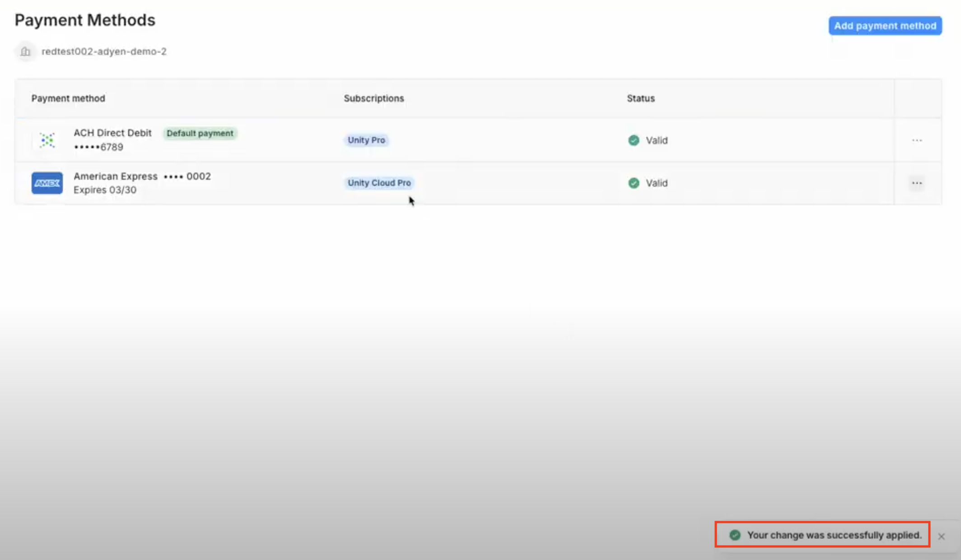The image size is (961, 560).
Task: Click the Default payment badge
Action: (200, 133)
